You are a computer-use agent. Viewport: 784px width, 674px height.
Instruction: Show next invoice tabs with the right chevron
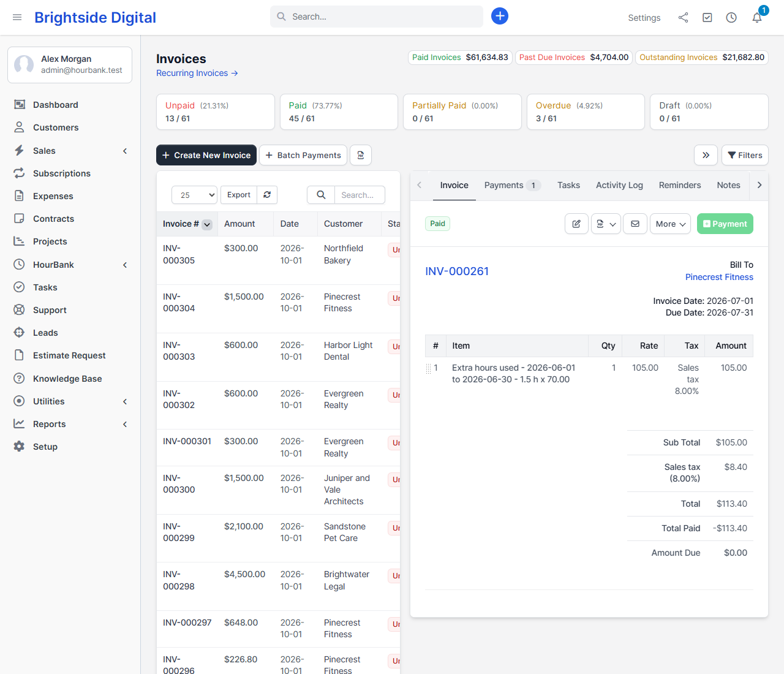click(759, 185)
